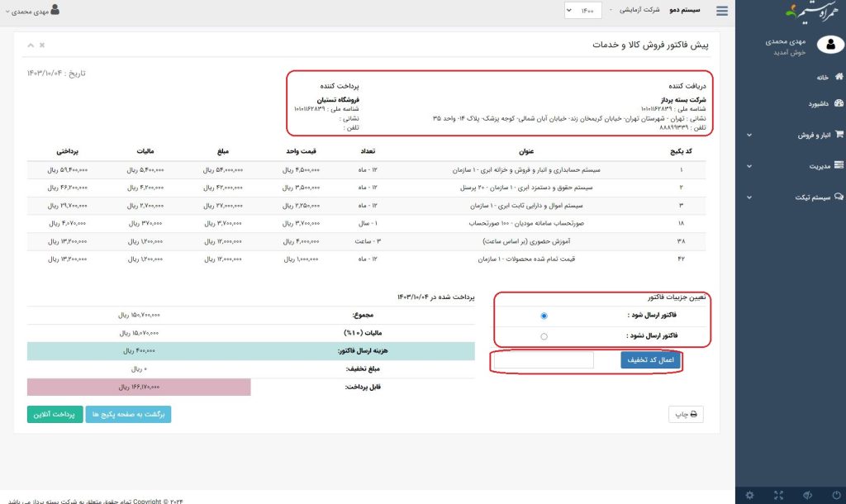Close the invoice panel with the X icon
Image resolution: width=846 pixels, height=504 pixels.
click(x=42, y=45)
